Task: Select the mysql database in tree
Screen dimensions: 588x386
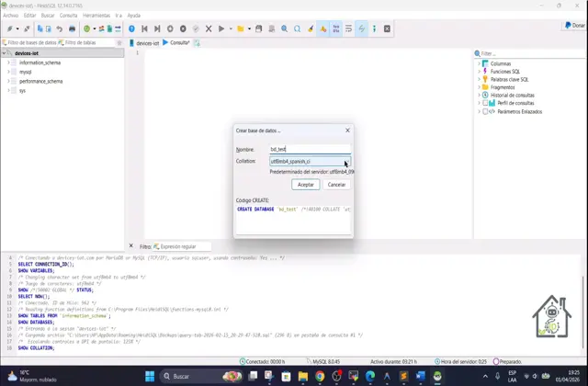Action: coord(26,72)
